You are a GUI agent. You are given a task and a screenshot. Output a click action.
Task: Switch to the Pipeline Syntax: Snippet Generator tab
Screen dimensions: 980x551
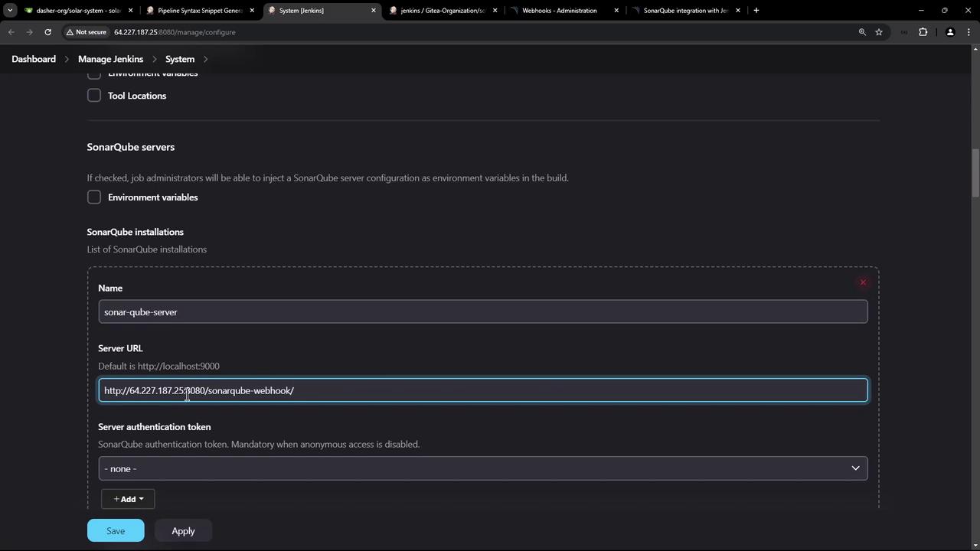[199, 11]
